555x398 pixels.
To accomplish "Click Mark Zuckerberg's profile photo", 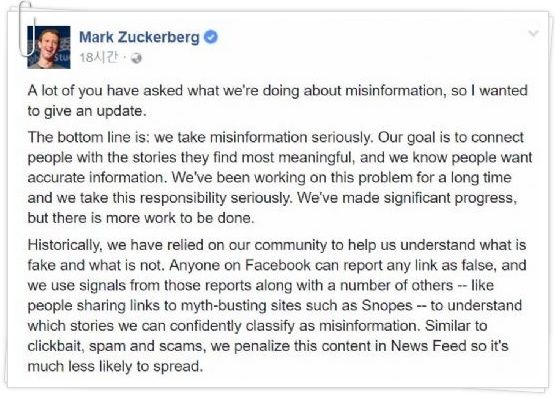I will point(49,47).
